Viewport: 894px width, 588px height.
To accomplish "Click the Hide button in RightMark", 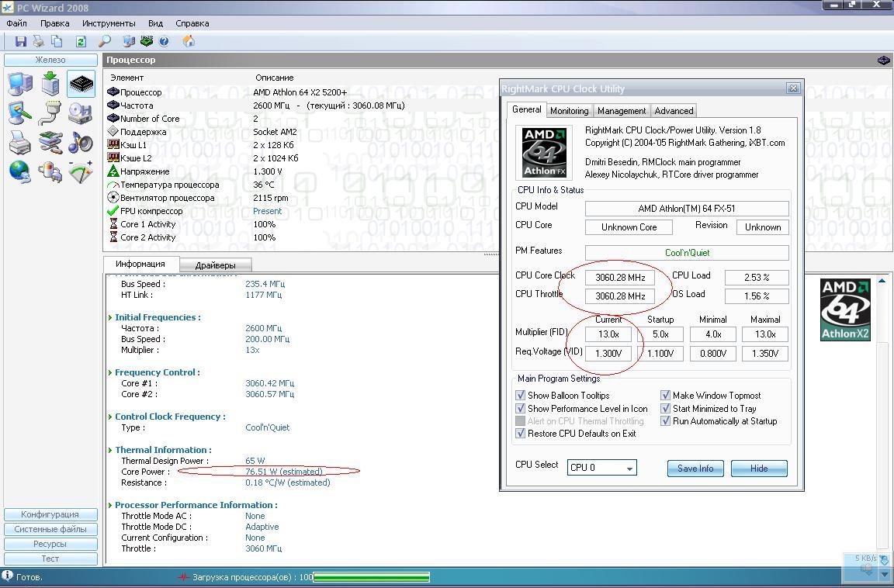I will point(759,469).
